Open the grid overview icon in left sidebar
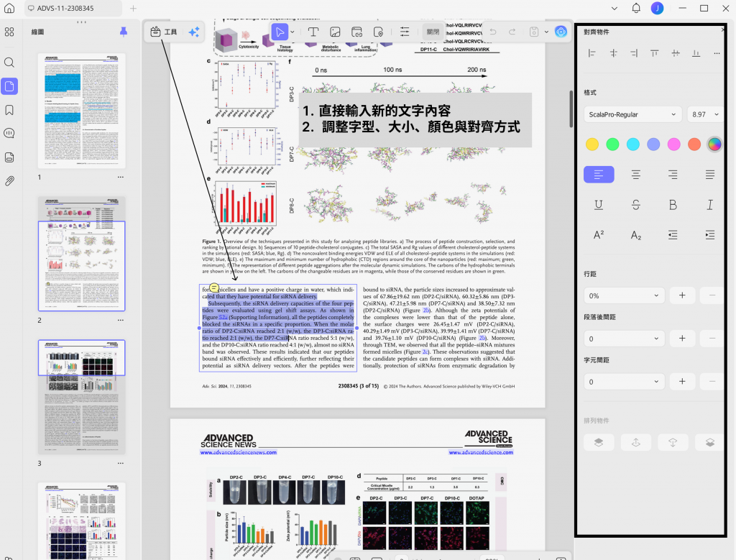736x560 pixels. 9,32
